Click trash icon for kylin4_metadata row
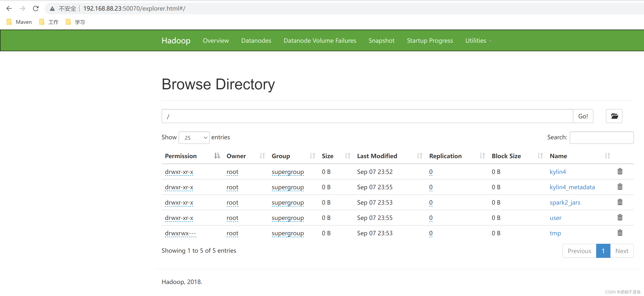The image size is (644, 296). pyautogui.click(x=620, y=187)
